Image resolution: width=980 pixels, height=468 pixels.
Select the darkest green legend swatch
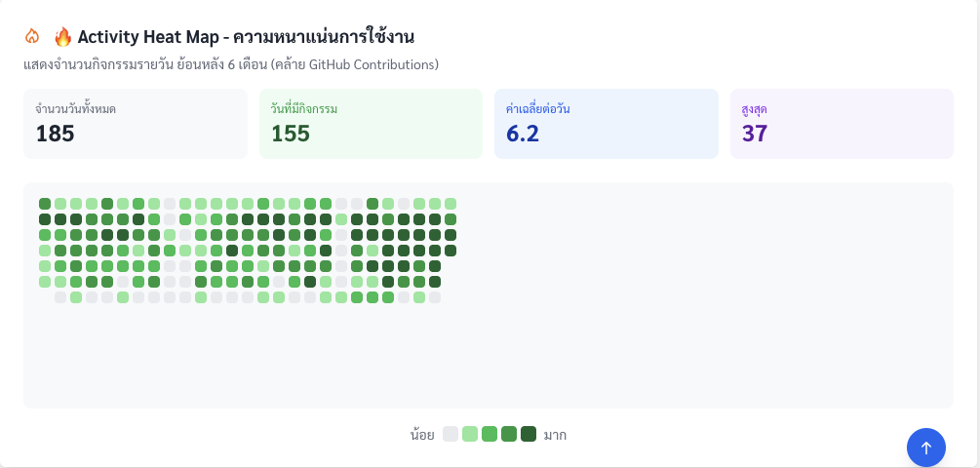click(529, 434)
